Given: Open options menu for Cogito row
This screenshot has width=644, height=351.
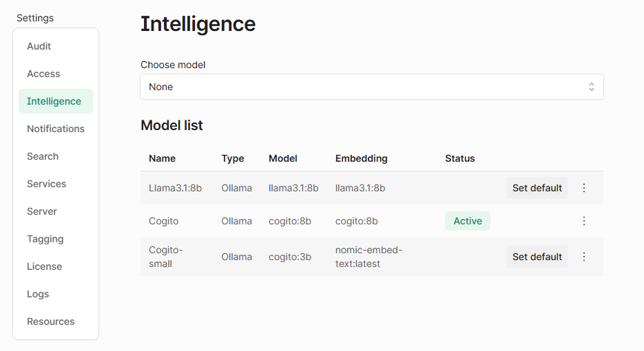Looking at the screenshot, I should (584, 221).
